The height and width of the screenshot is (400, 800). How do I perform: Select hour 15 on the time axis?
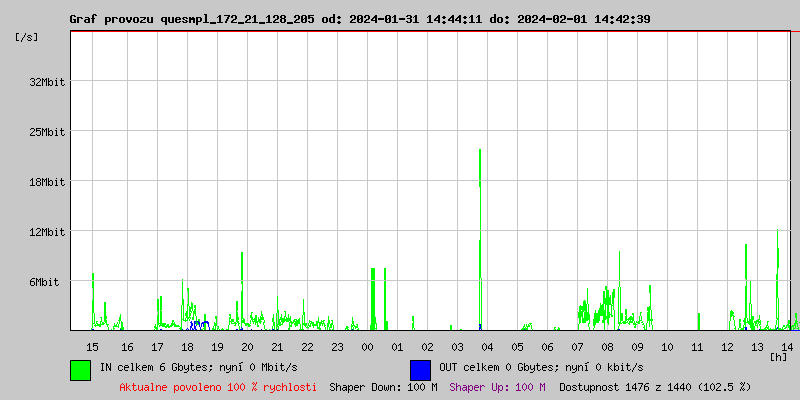click(x=92, y=346)
